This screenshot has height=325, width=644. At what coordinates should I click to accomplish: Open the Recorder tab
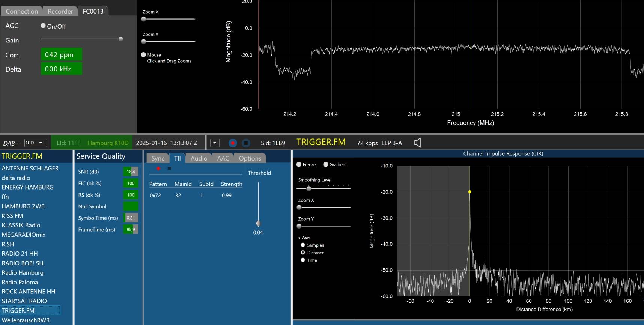60,11
